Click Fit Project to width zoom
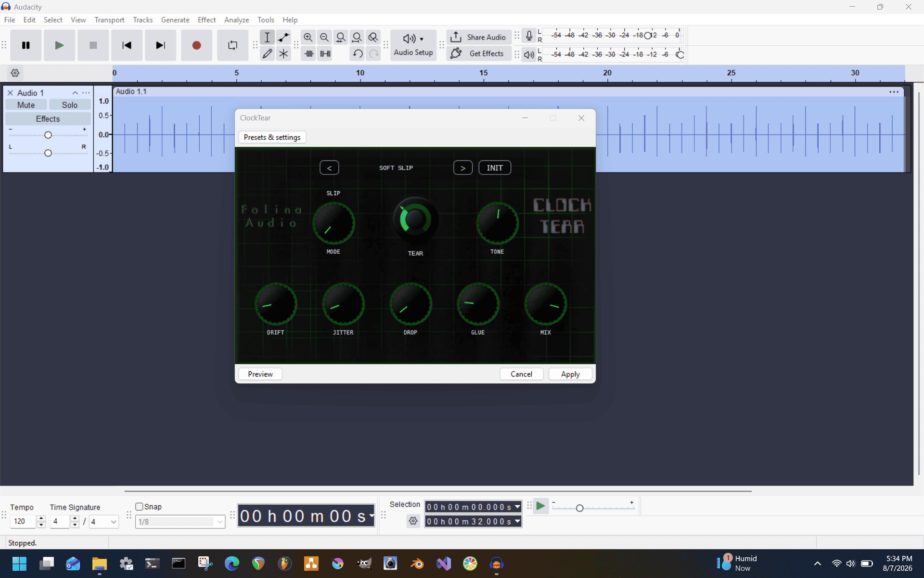 click(x=357, y=37)
